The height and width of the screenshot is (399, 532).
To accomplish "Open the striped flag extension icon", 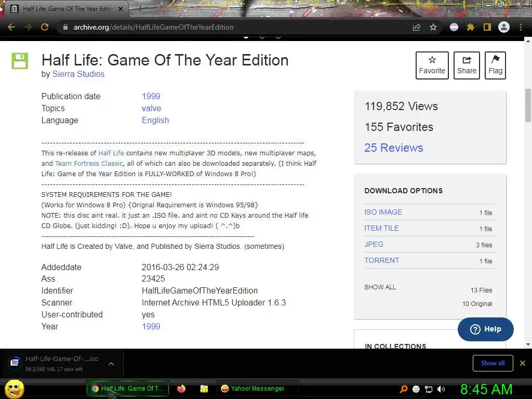I will (454, 27).
